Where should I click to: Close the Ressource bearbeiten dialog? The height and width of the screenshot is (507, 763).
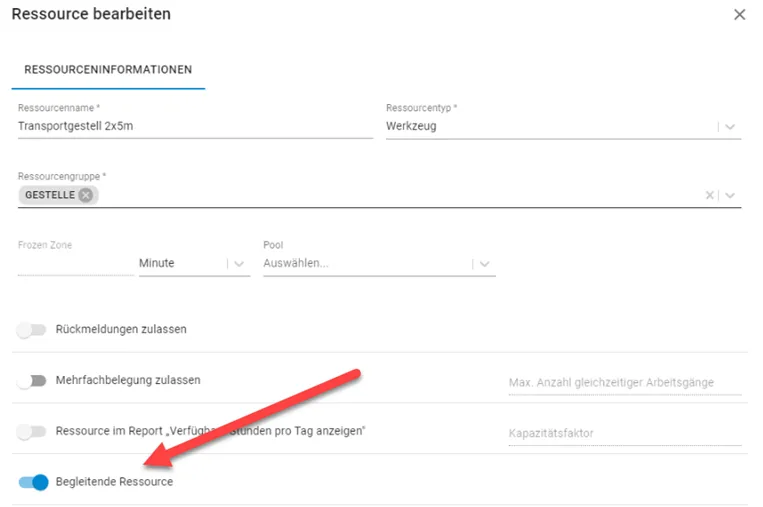[739, 15]
